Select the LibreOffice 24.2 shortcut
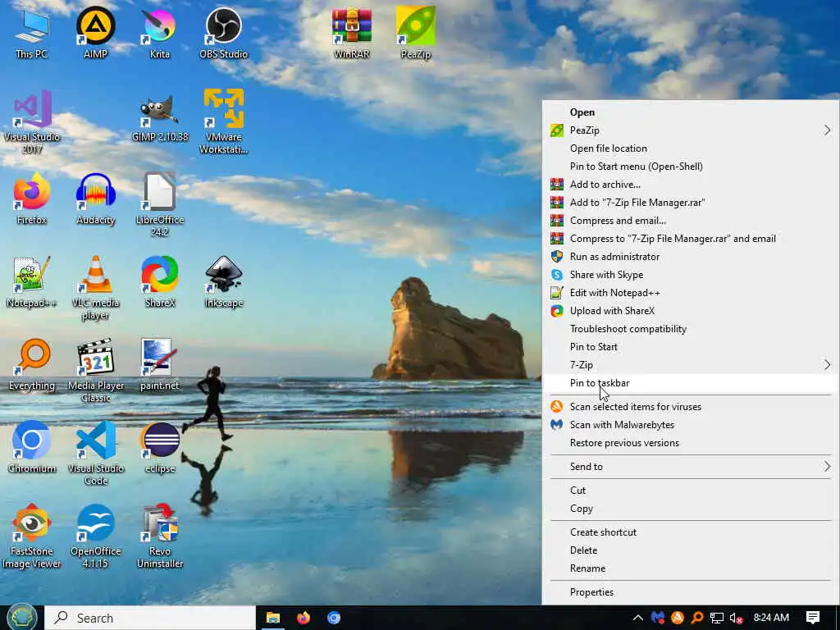 (160, 204)
